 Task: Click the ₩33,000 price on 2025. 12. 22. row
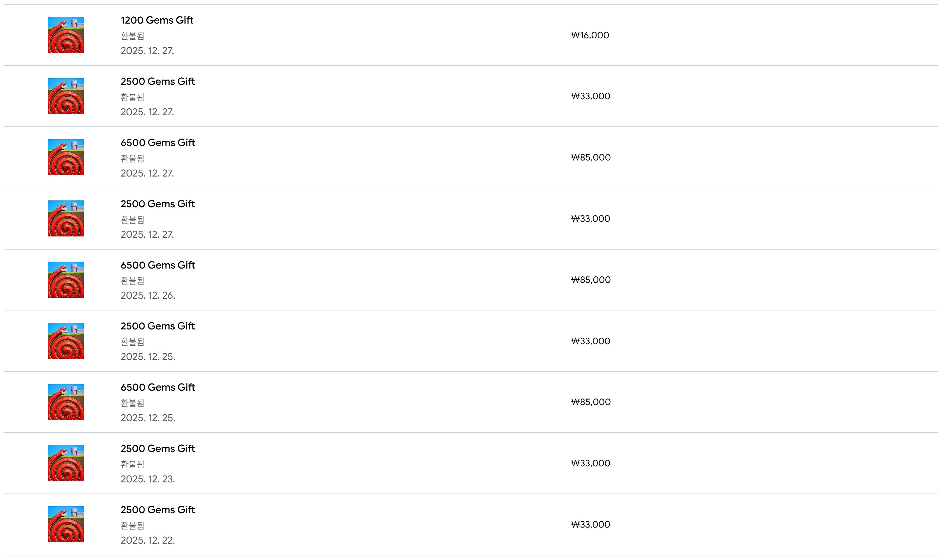tap(591, 524)
